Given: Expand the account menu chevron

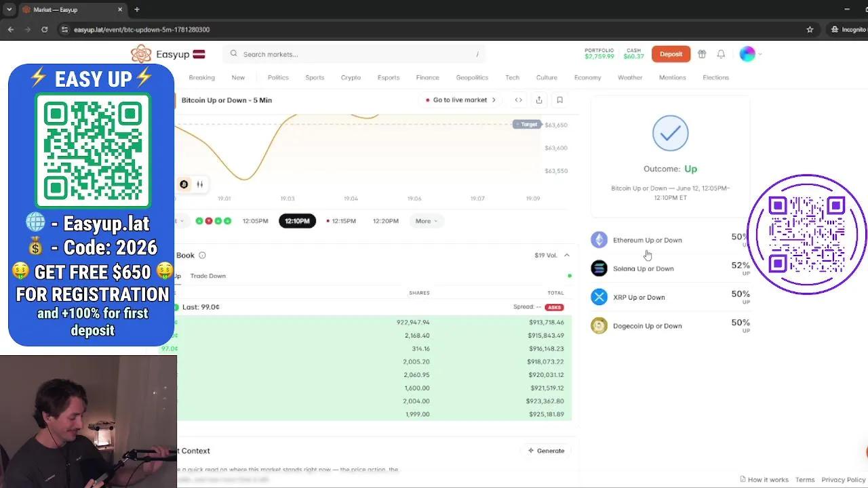Looking at the screenshot, I should 759,54.
